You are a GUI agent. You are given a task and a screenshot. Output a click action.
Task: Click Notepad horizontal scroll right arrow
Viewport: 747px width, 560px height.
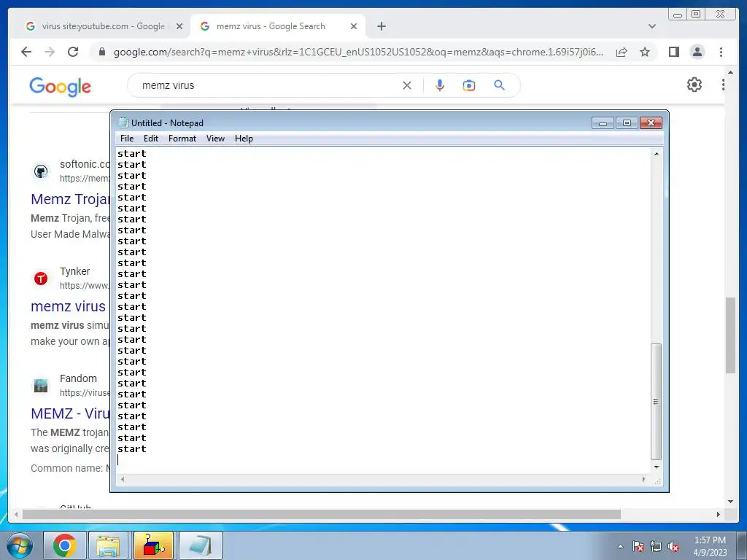[x=643, y=479]
